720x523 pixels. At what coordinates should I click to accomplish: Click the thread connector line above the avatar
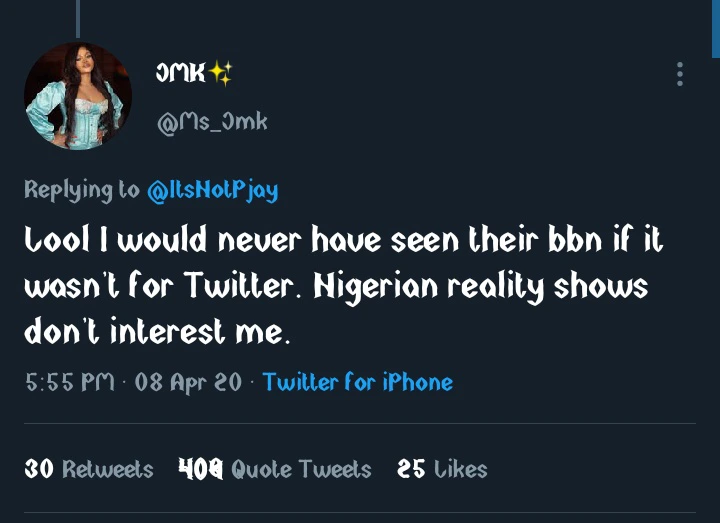78,18
